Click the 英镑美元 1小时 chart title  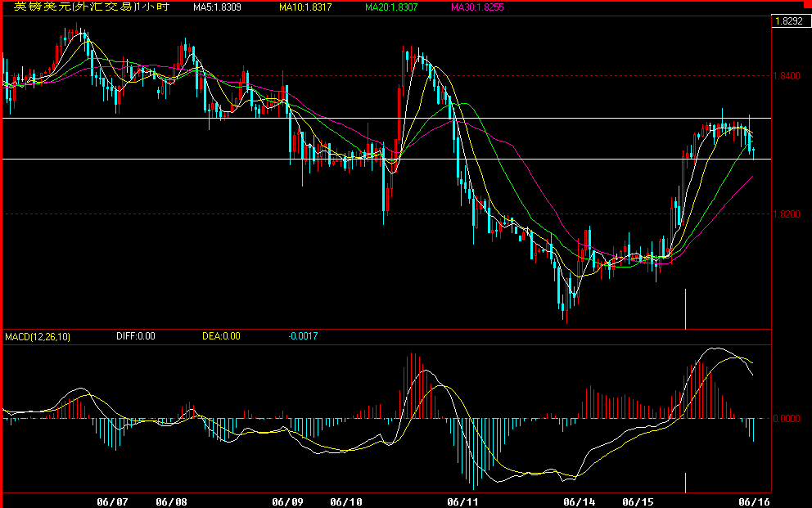tap(85, 7)
